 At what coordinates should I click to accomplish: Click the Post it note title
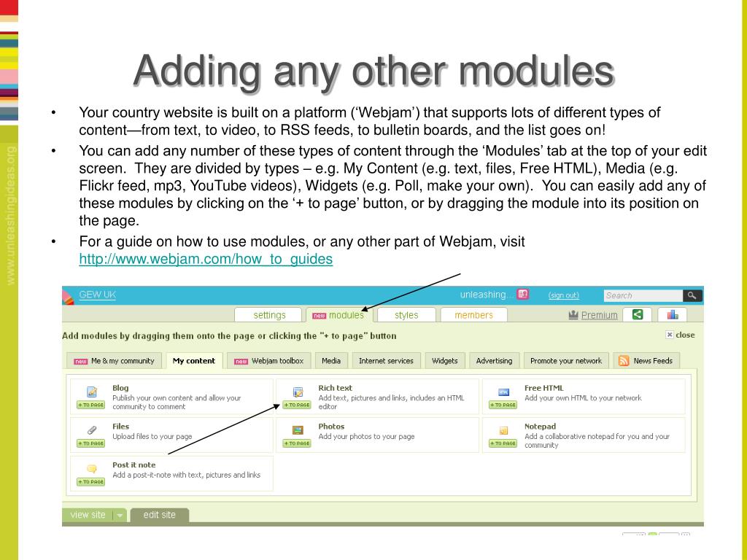134,465
